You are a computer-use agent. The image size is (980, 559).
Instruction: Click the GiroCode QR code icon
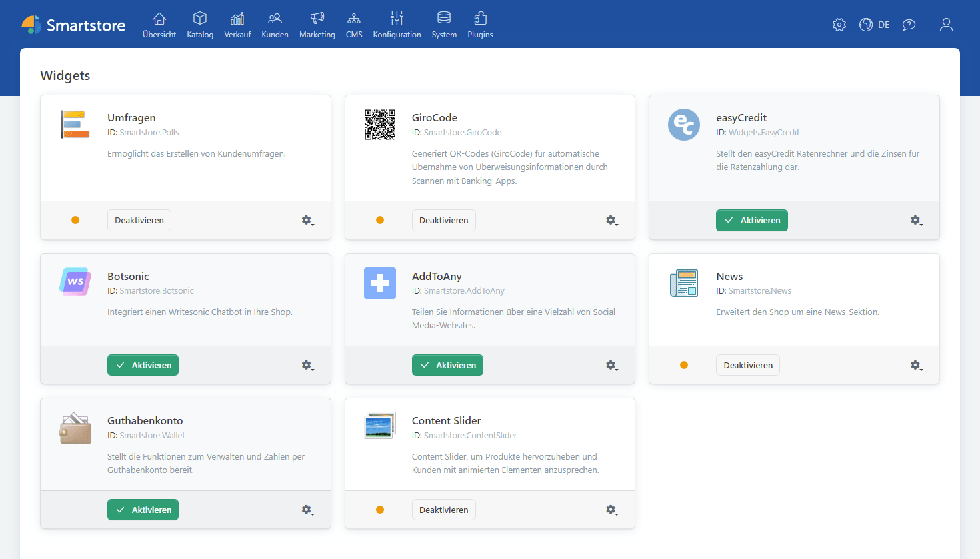click(x=380, y=125)
